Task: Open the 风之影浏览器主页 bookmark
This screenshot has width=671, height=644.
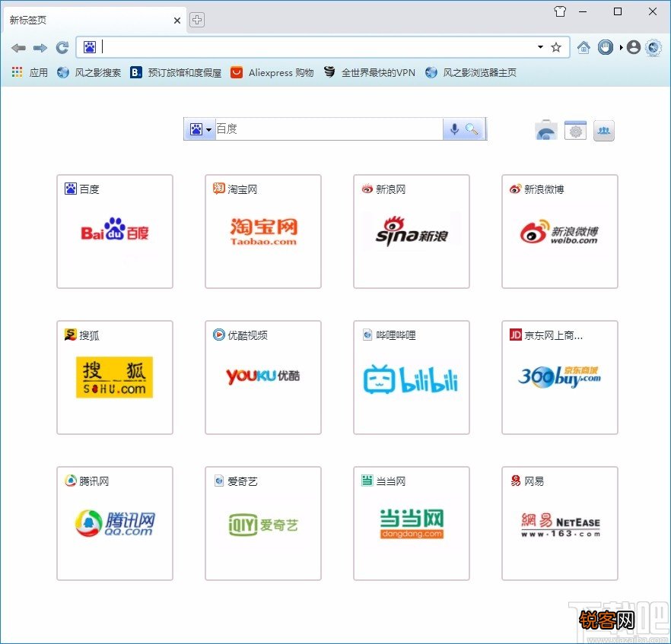Action: [471, 72]
